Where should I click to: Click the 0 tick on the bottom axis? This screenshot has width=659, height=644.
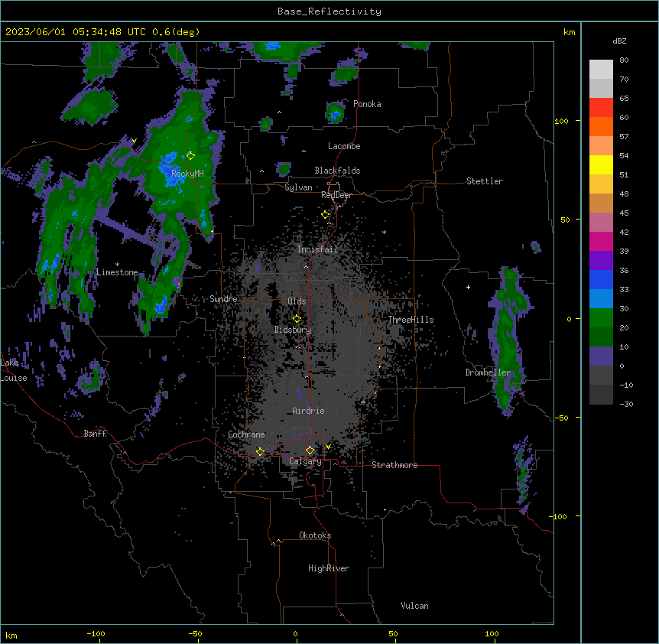point(295,633)
